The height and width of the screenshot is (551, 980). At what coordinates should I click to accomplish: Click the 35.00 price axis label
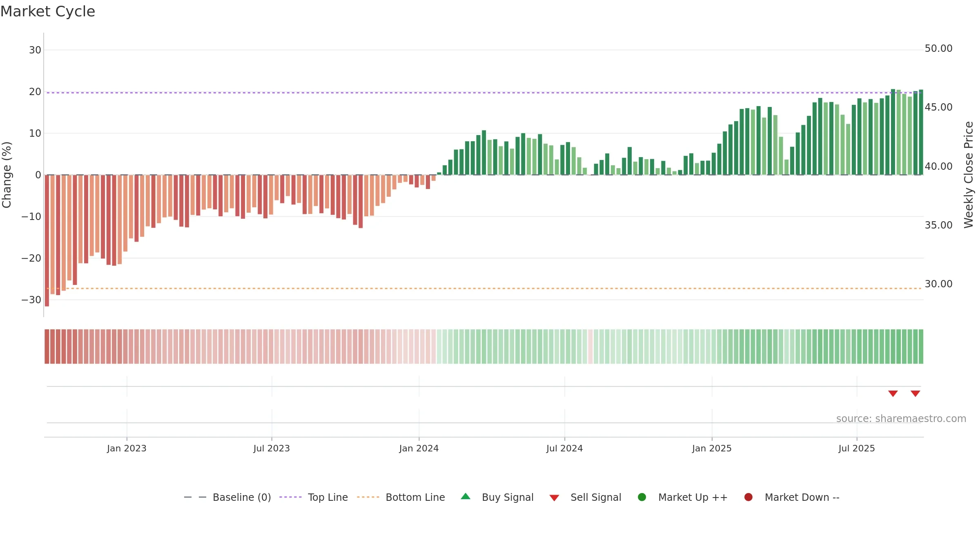(938, 225)
